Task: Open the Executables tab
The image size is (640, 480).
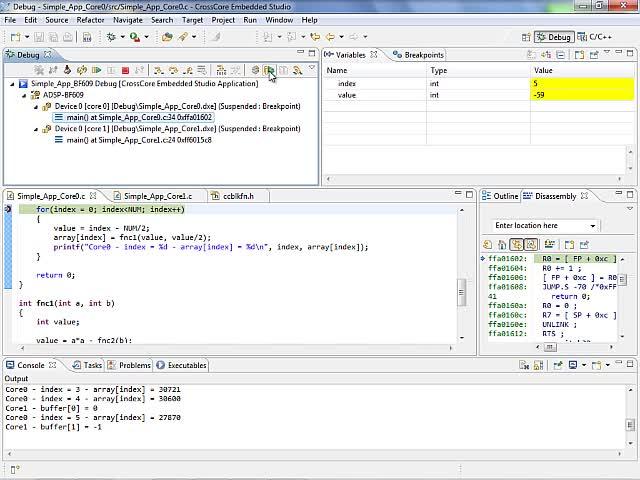Action: click(182, 365)
